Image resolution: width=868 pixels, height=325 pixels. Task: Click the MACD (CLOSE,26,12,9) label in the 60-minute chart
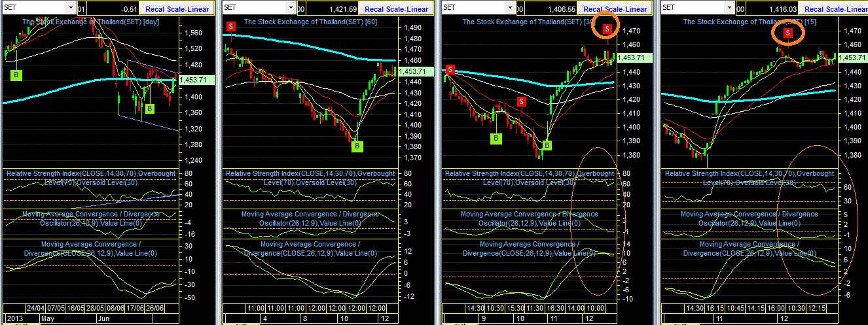pyautogui.click(x=310, y=248)
